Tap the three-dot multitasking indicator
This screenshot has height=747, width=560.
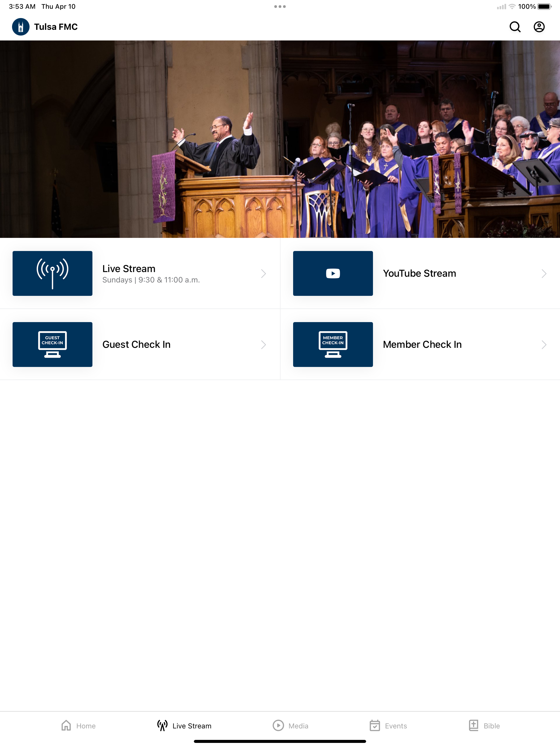[x=280, y=6]
